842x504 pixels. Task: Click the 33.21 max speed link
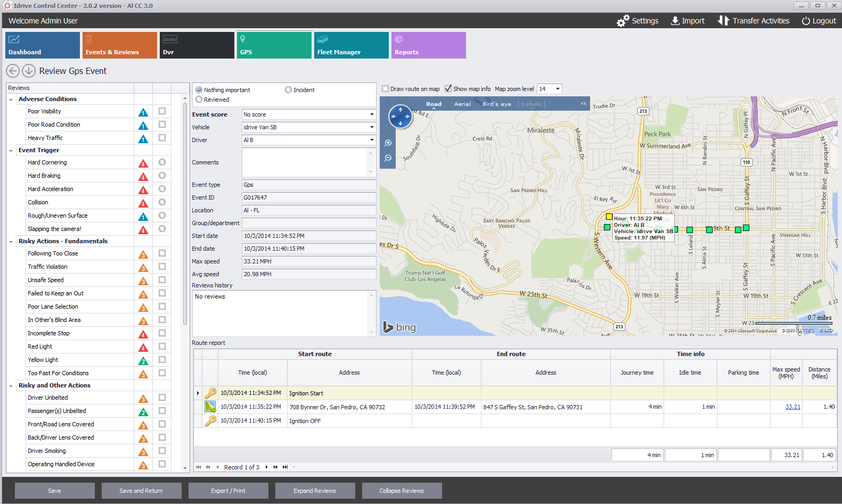[x=792, y=407]
